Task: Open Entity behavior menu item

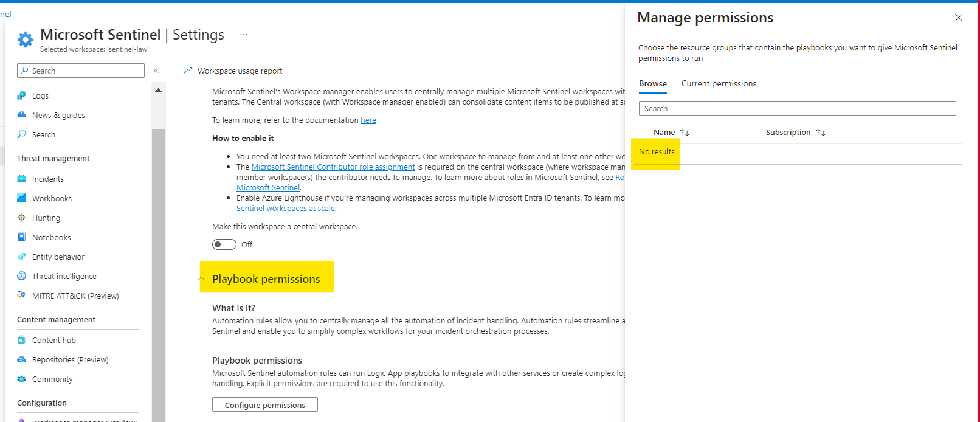Action: pyautogui.click(x=58, y=257)
